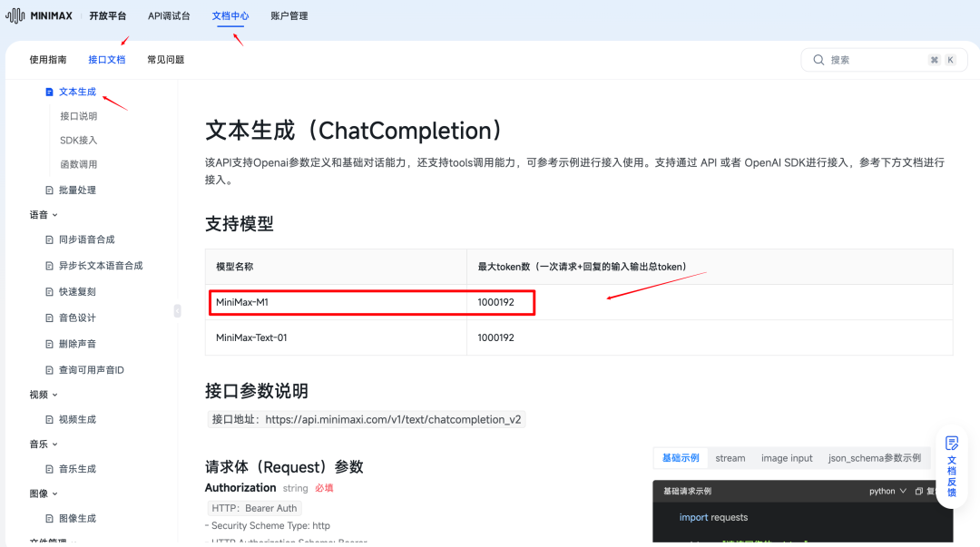Click the MiniMax logo icon
This screenshot has width=980, height=547.
[15, 15]
